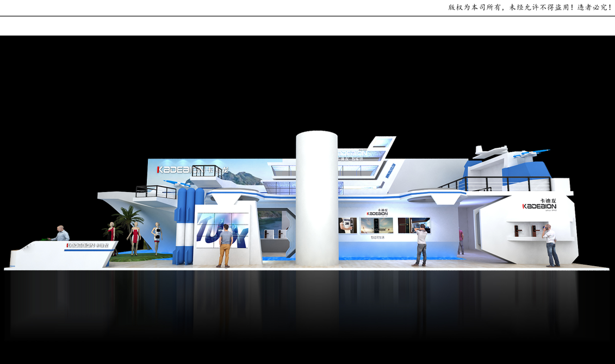Click the Chinese copyright notice text at top
Screen dimensions: 615x364
click(x=530, y=7)
